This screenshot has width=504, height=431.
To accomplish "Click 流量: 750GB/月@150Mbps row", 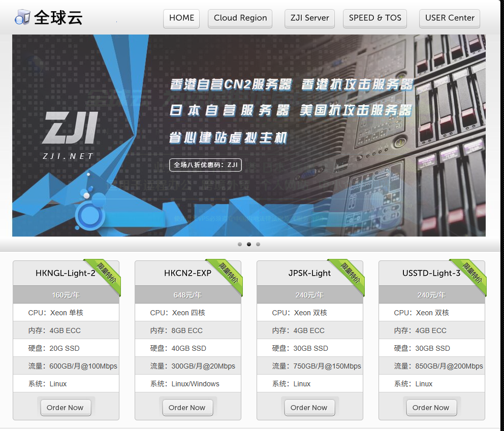I will click(309, 366).
